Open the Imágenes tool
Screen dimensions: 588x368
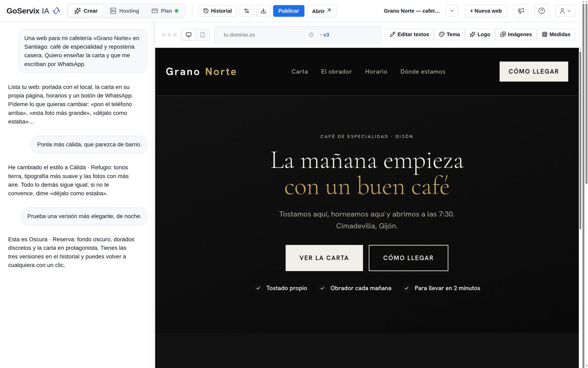(x=516, y=34)
